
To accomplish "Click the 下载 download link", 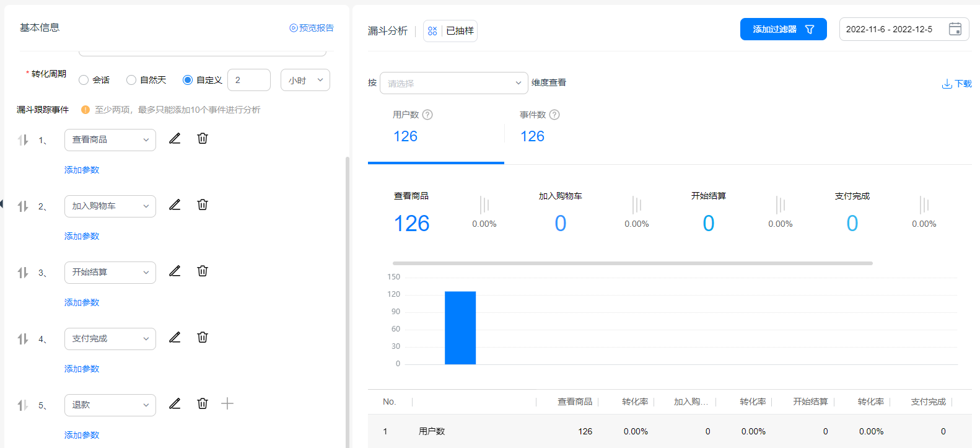I will tap(957, 84).
